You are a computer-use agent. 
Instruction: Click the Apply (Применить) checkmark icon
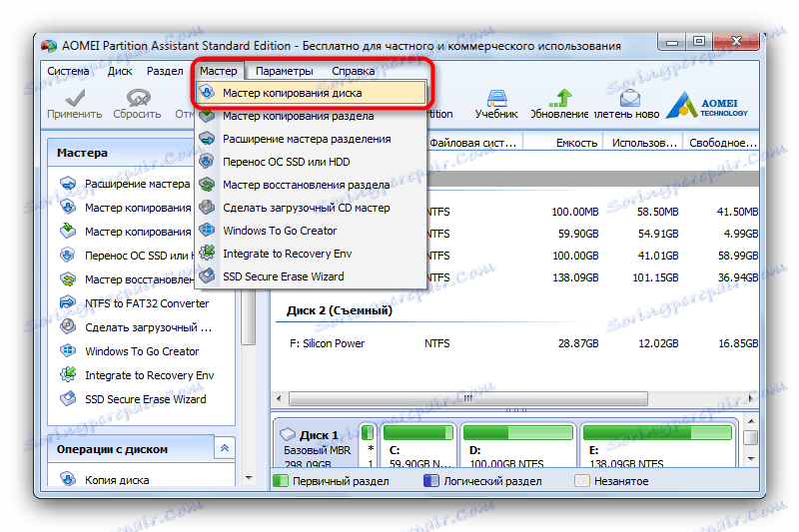(75, 97)
